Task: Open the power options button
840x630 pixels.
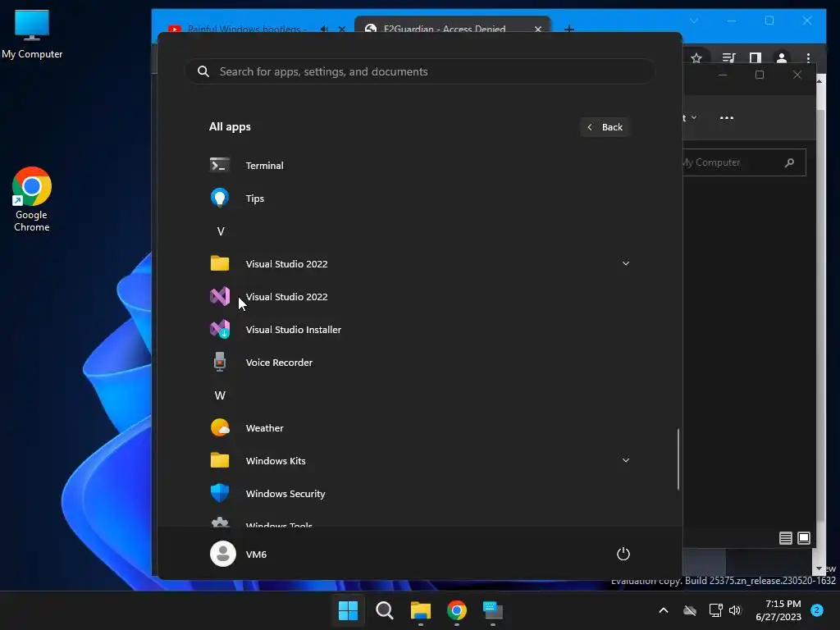Action: [623, 554]
